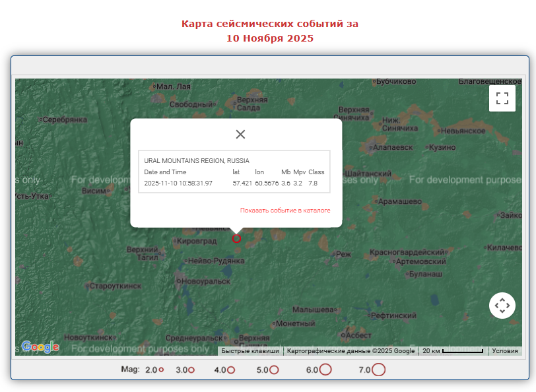Image resolution: width=536 pixels, height=392 pixels.
Task: Click magnitude 2.0 legend circle
Action: click(161, 370)
